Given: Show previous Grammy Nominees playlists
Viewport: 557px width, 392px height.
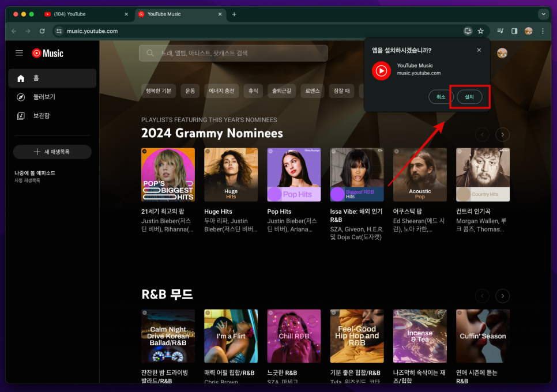Looking at the screenshot, I should [x=482, y=134].
